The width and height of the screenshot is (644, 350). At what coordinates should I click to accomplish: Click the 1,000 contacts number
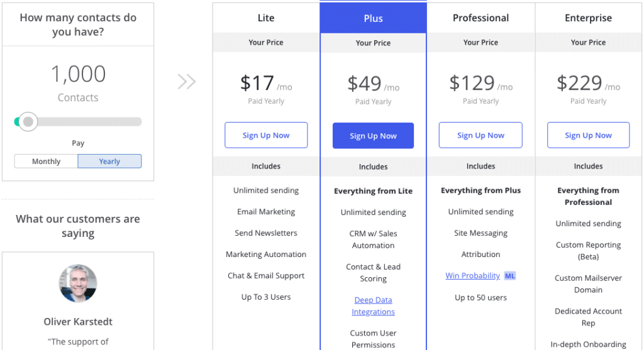click(78, 74)
